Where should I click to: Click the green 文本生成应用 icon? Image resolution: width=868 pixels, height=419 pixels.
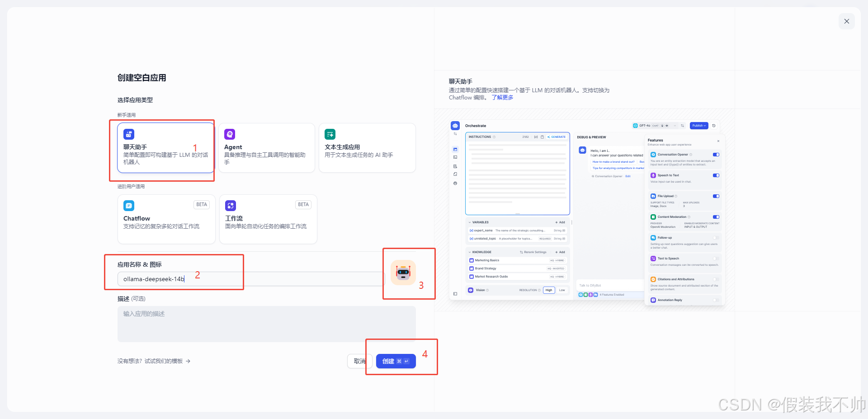(330, 134)
